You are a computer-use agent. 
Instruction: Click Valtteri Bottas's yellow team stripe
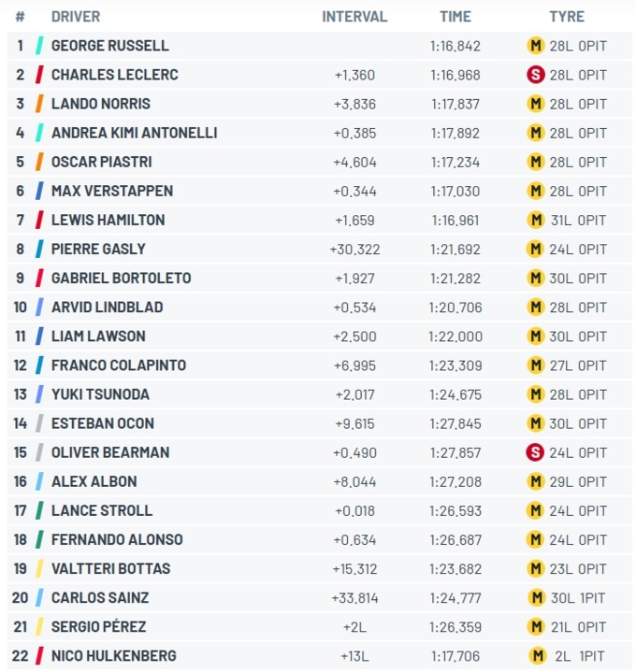pos(39,568)
